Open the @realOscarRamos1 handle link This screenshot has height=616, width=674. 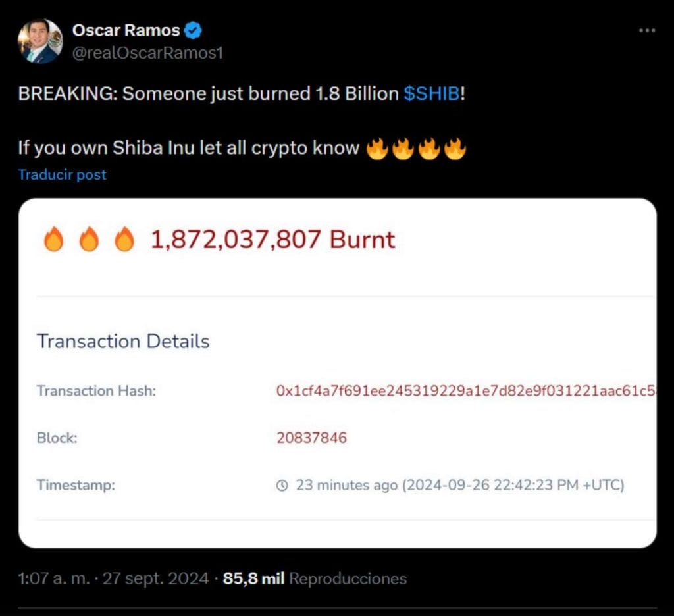147,53
